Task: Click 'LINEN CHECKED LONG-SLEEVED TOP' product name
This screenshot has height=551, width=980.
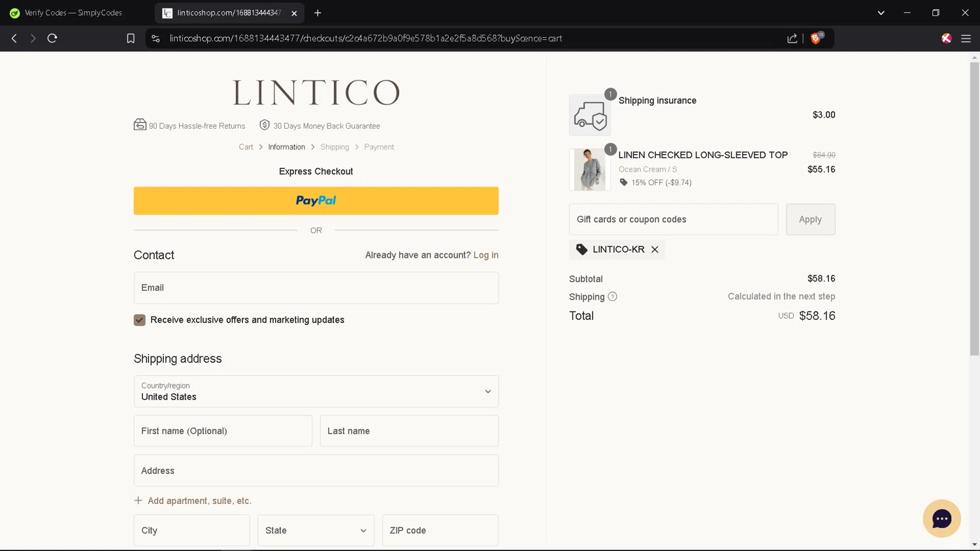Action: pyautogui.click(x=703, y=155)
